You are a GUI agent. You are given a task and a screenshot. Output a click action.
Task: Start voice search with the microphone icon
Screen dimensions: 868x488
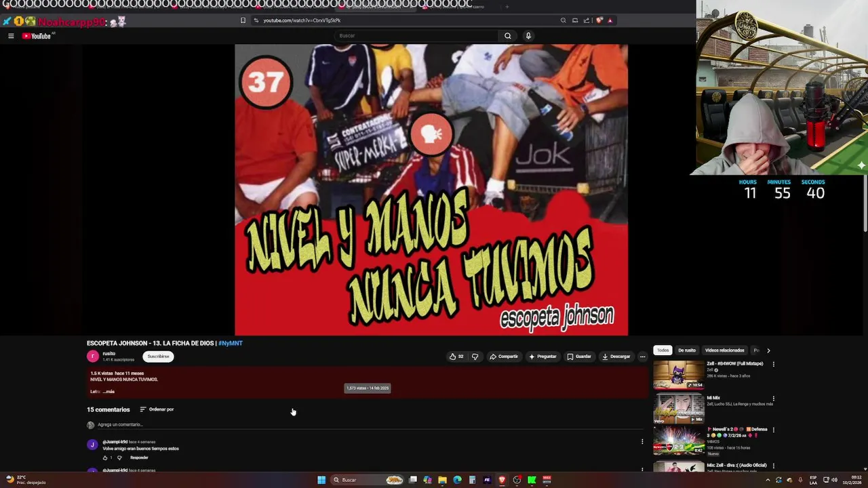(x=528, y=36)
